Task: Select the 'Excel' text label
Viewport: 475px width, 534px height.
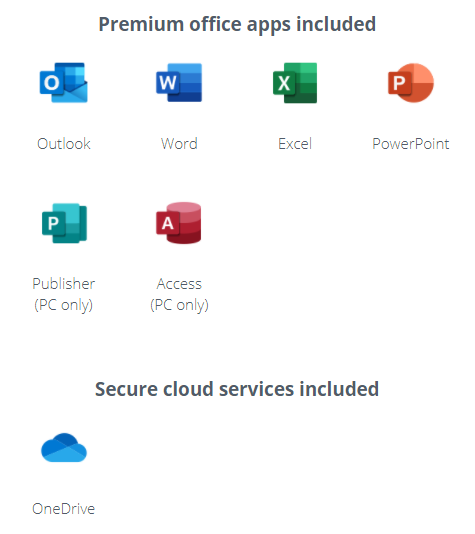Action: pyautogui.click(x=295, y=144)
